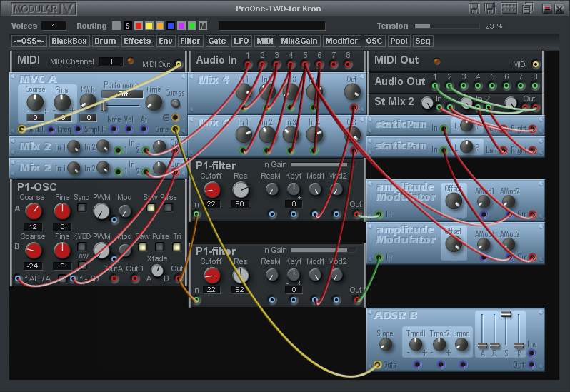Viewport: 570px width, 392px height.
Task: Click the Modular V logo
Action: [x=44, y=9]
